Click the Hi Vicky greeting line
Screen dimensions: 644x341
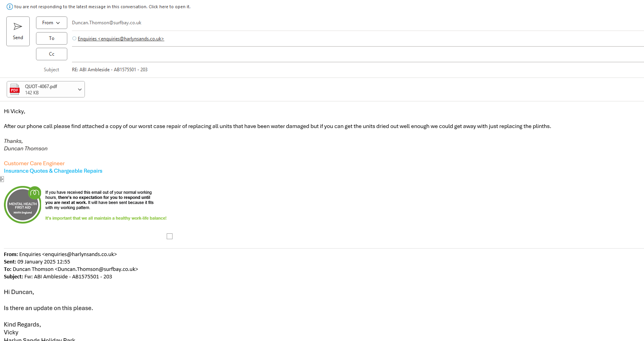tap(14, 111)
